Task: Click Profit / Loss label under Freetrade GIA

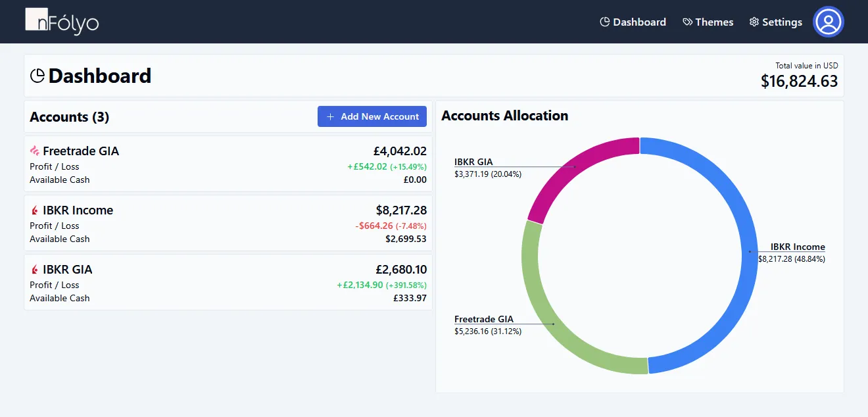Action: (x=55, y=166)
